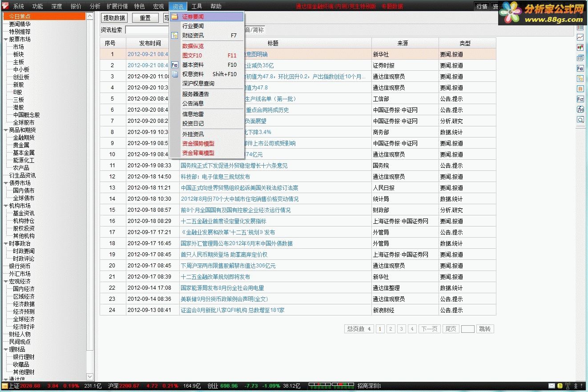Click the stacked list windows icon in right sidebar
The height and width of the screenshot is (392, 588).
(580, 58)
